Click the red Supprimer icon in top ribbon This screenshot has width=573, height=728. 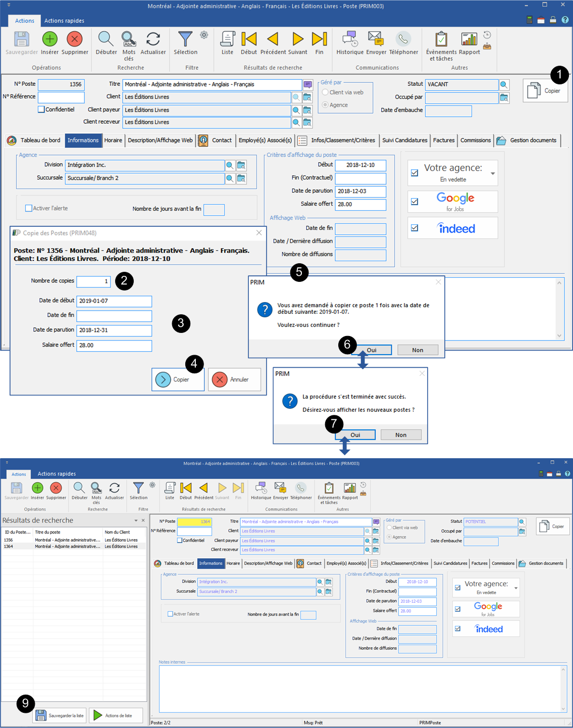[x=75, y=39]
